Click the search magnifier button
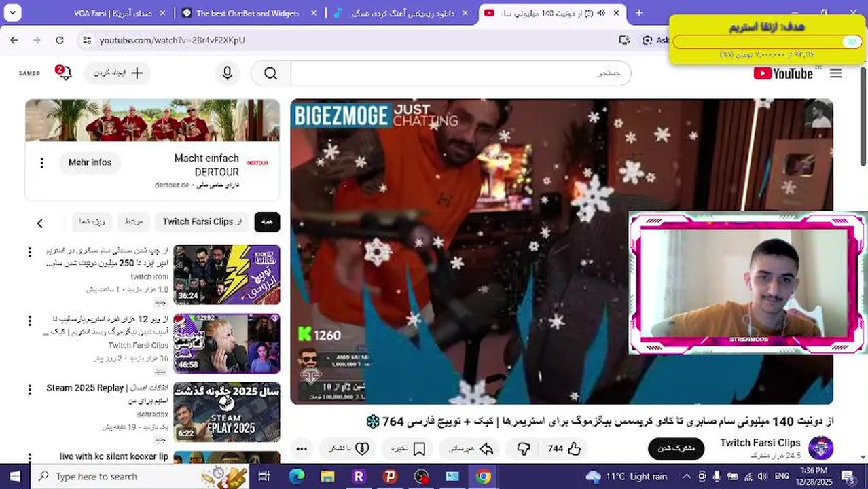The width and height of the screenshot is (868, 489). tap(270, 73)
